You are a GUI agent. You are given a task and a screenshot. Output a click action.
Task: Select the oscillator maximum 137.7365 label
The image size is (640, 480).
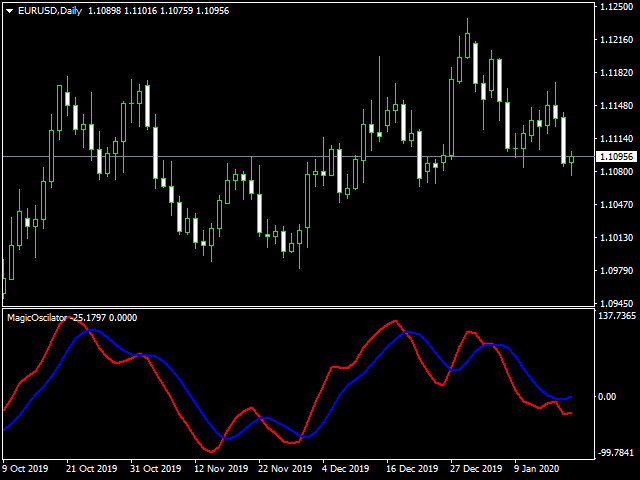(617, 316)
